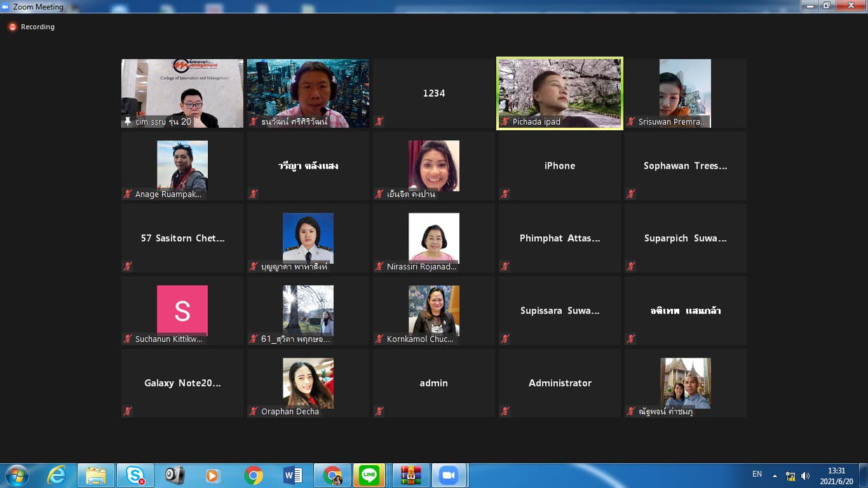
Task: Click muted mic icon on admin tile
Action: point(379,411)
